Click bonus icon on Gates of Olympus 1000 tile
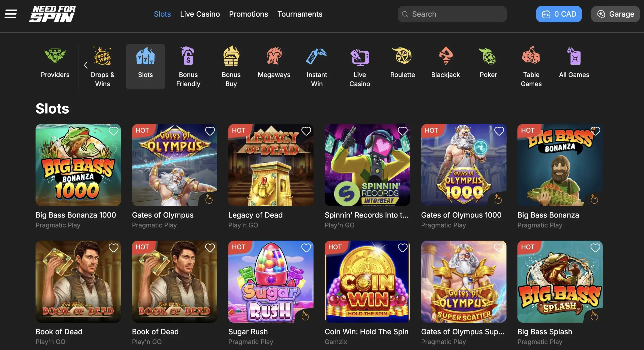This screenshot has height=350, width=644. click(498, 199)
